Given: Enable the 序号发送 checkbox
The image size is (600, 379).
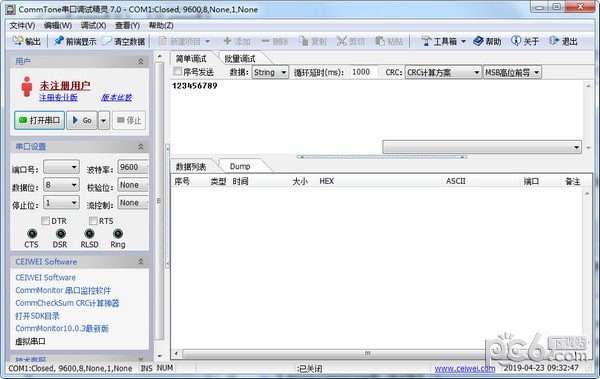Looking at the screenshot, I should click(x=177, y=71).
